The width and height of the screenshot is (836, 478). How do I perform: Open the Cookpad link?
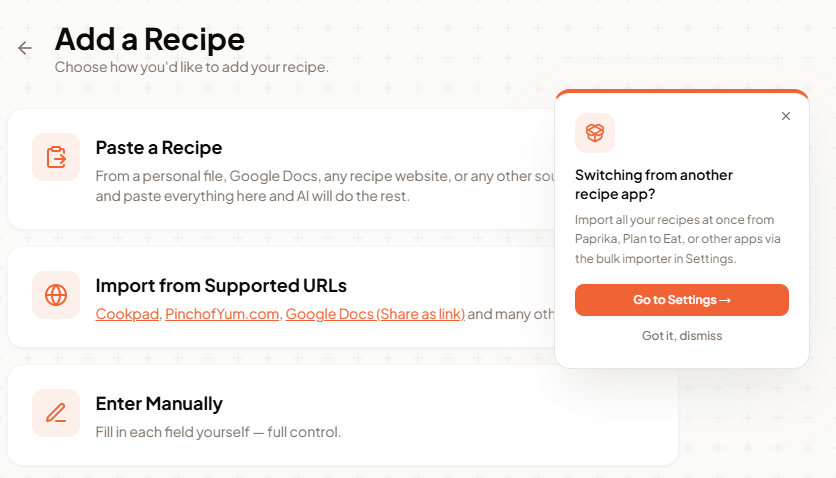tap(127, 314)
